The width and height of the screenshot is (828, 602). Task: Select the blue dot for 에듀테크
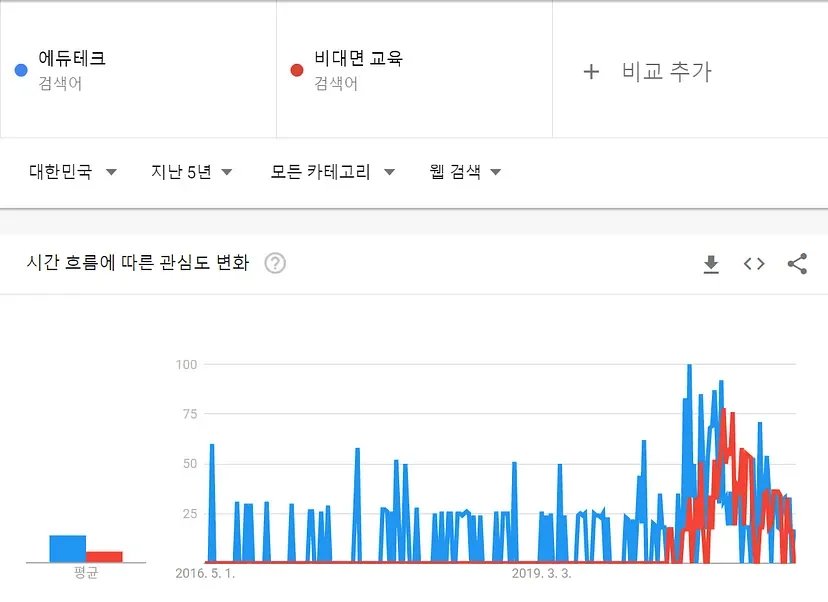click(x=21, y=70)
